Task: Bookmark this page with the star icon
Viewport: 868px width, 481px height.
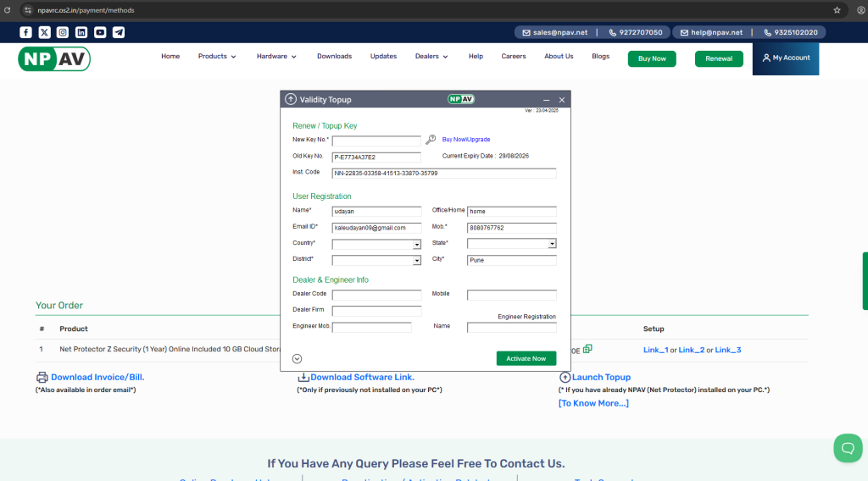Action: (x=837, y=10)
